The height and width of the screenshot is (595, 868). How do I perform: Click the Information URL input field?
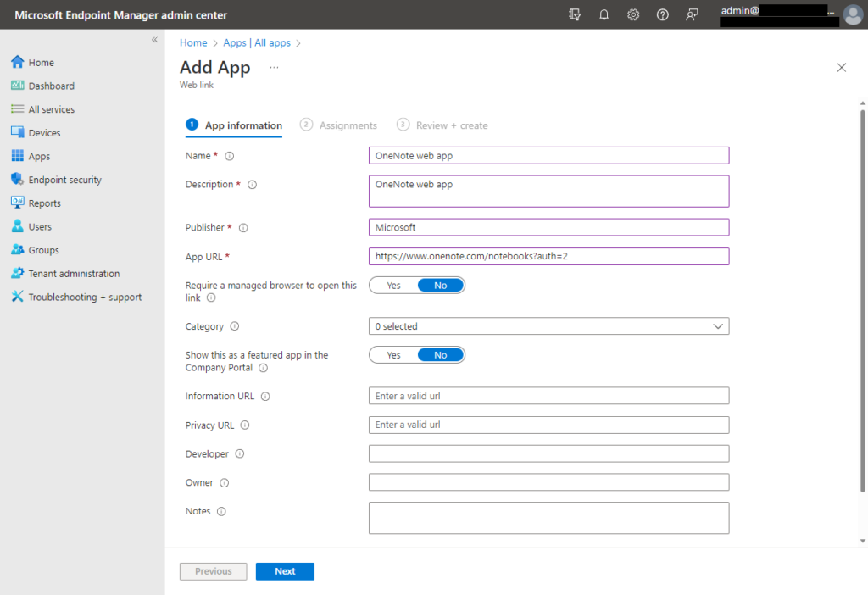(x=548, y=396)
